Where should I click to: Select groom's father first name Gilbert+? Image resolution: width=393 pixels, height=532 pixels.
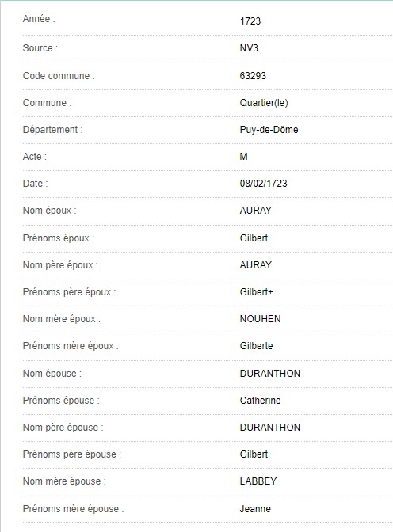(x=257, y=292)
